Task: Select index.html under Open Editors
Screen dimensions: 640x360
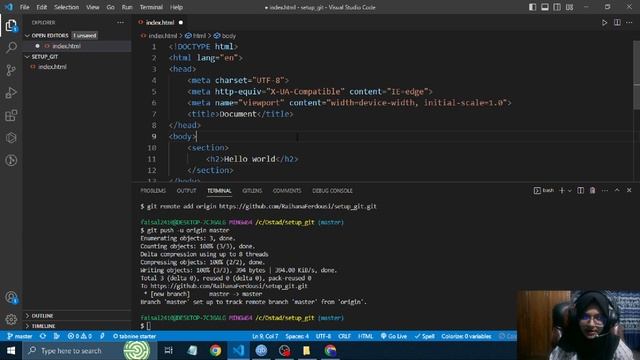Action: click(67, 46)
